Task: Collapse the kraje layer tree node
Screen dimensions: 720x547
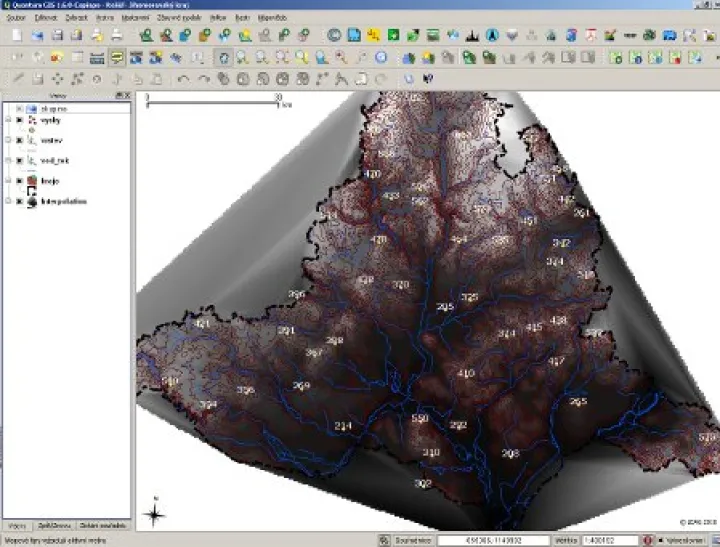Action: tap(8, 180)
